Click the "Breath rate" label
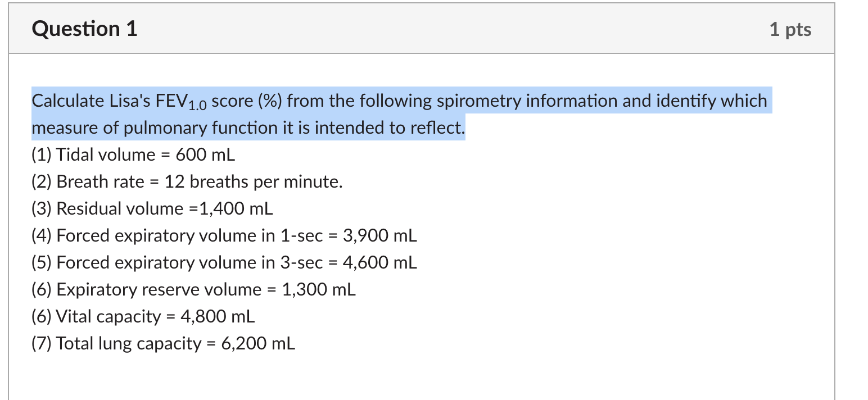The height and width of the screenshot is (400, 868). (100, 181)
